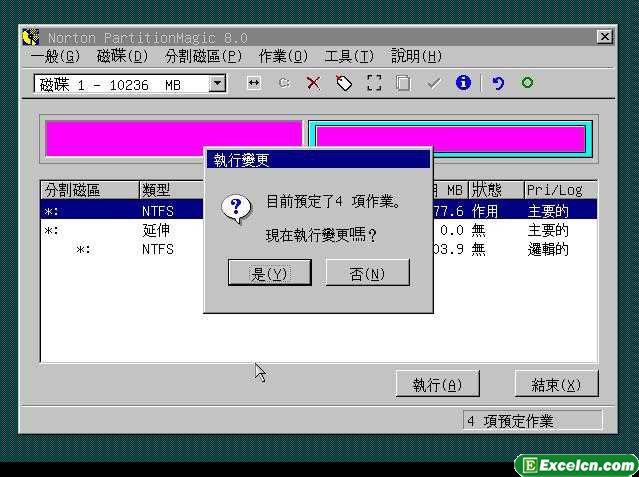Click the 結束(X) exit button
This screenshot has height=477, width=639.
pyautogui.click(x=556, y=384)
